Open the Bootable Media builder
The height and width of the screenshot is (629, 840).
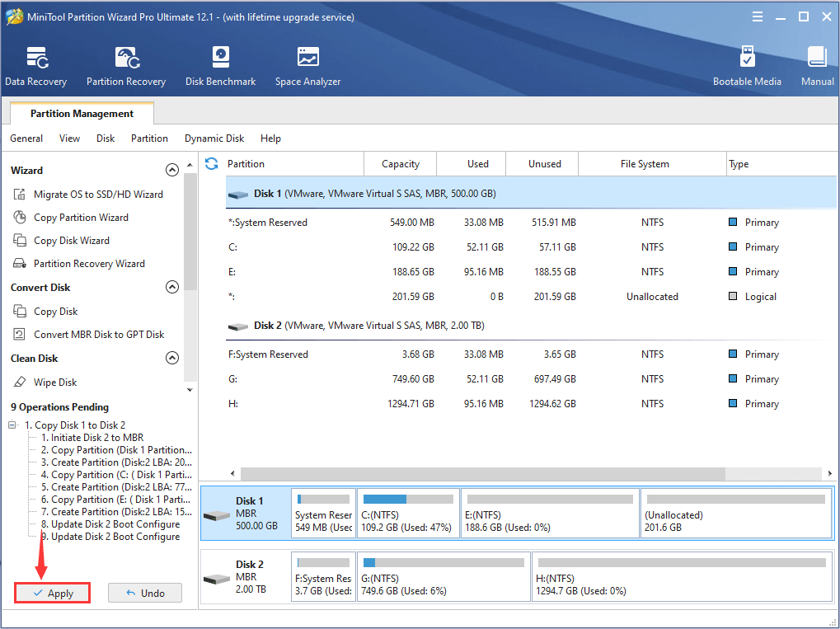(747, 67)
